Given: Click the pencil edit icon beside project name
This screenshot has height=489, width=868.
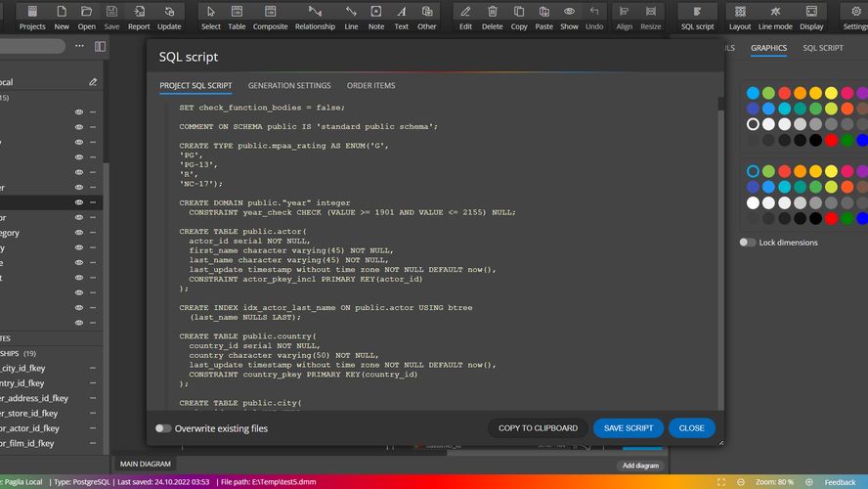Looking at the screenshot, I should [x=93, y=82].
